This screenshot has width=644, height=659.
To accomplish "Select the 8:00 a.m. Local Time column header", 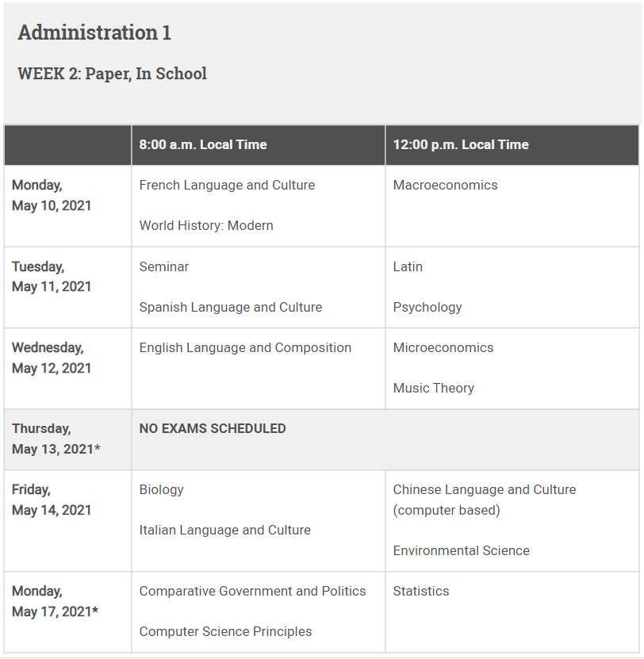I will pos(203,144).
